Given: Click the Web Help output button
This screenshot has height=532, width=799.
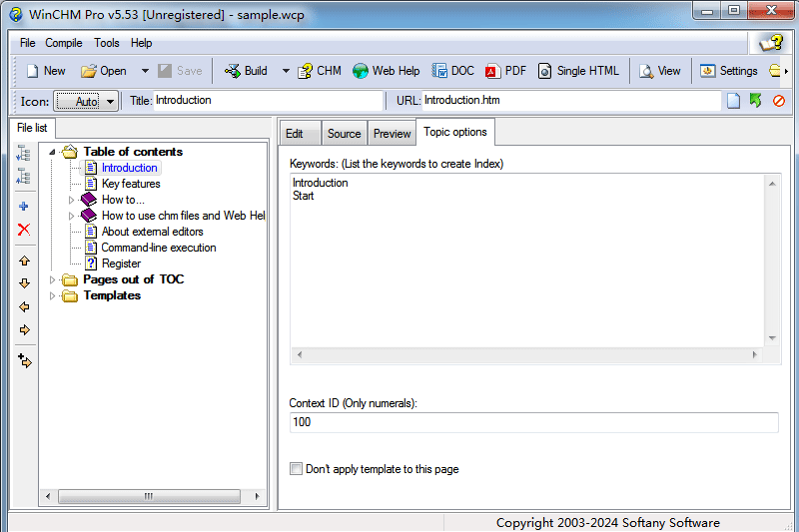Looking at the screenshot, I should 387,71.
